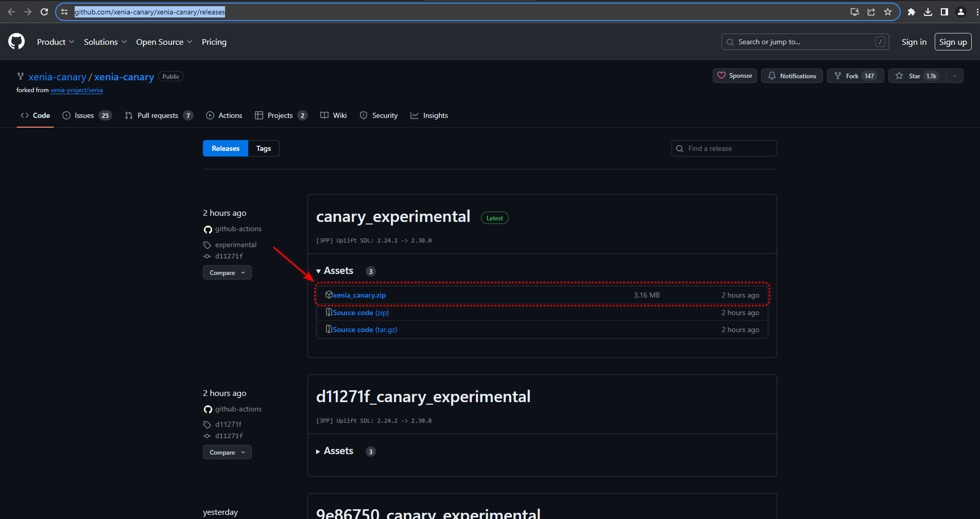Click the Sponsor heart button
Screen dimensions: 980x519
tap(735, 76)
